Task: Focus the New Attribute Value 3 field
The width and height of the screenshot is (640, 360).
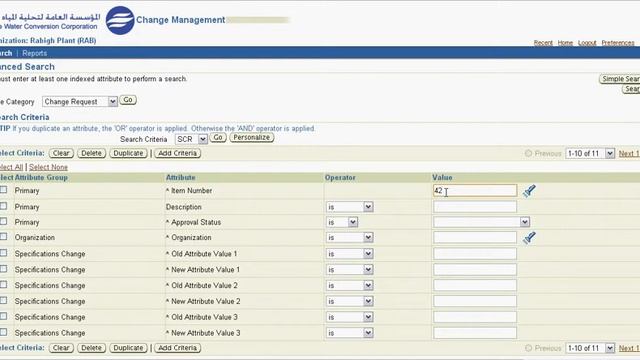Action: pos(475,333)
